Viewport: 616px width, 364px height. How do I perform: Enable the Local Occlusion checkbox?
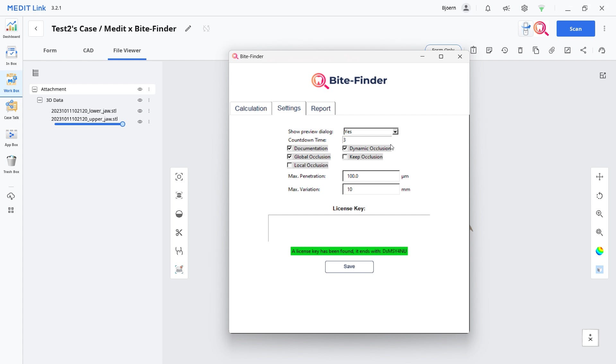(290, 165)
